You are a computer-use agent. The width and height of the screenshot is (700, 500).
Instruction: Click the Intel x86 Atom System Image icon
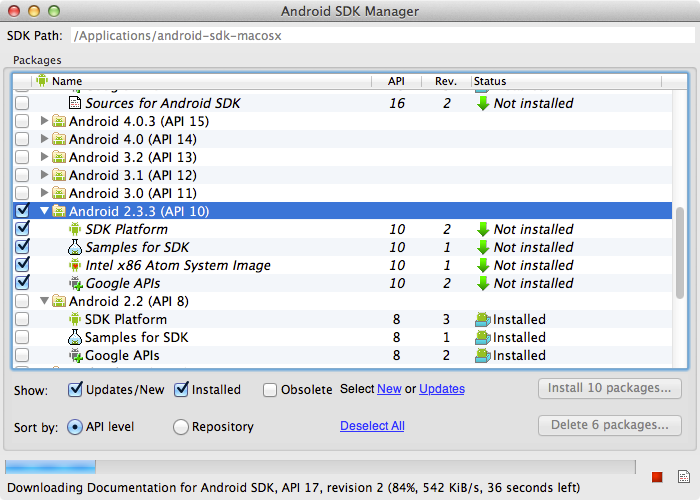pos(75,265)
